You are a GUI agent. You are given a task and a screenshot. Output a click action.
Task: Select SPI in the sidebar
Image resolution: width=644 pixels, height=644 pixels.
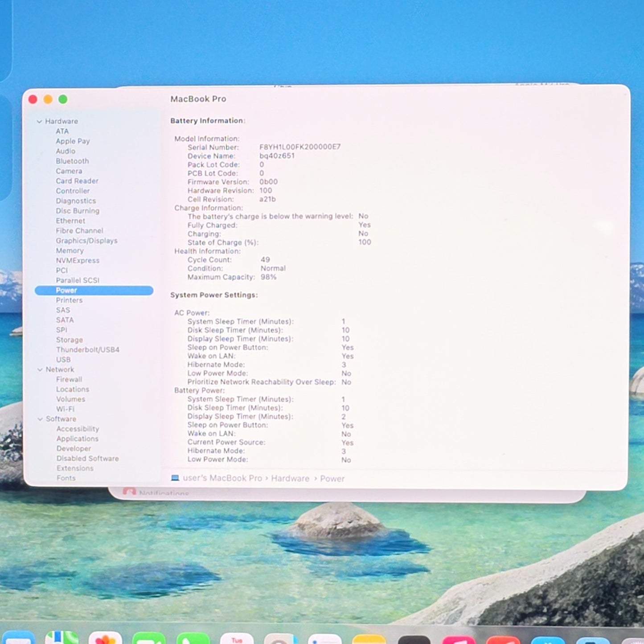pyautogui.click(x=62, y=330)
